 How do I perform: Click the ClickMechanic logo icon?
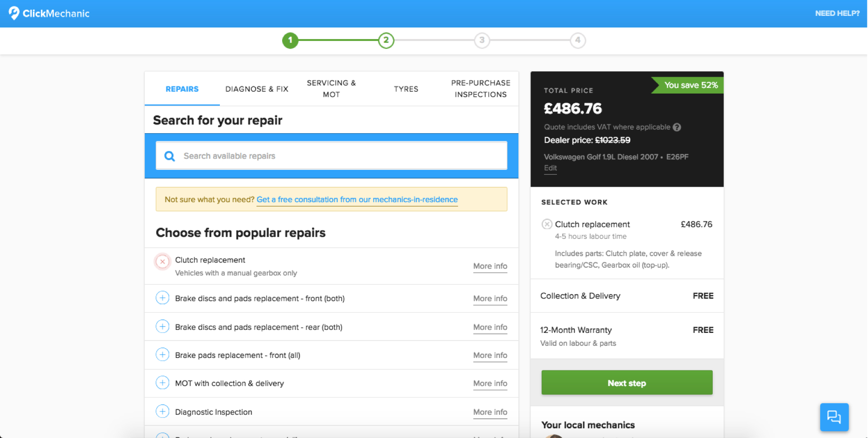(x=14, y=13)
